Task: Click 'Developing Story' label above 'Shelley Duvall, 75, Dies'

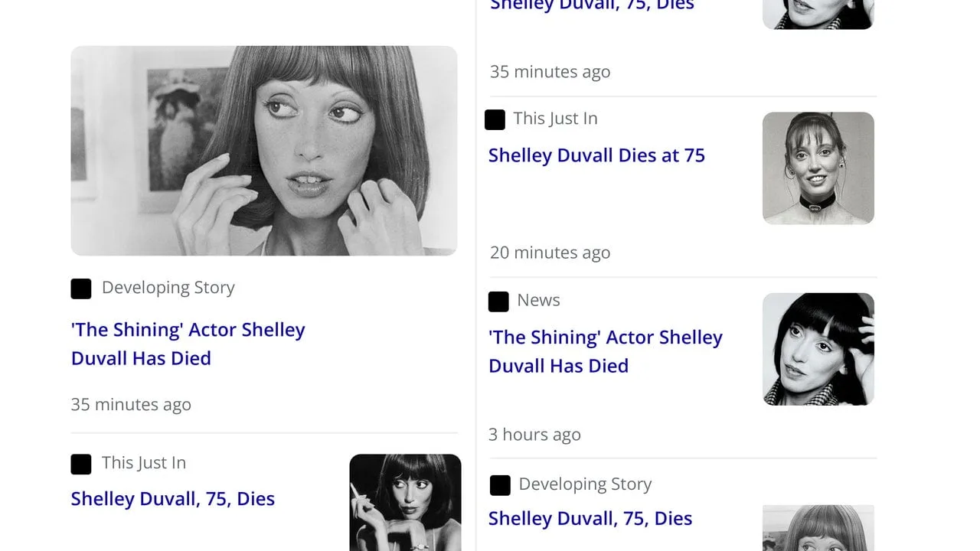Action: point(586,484)
